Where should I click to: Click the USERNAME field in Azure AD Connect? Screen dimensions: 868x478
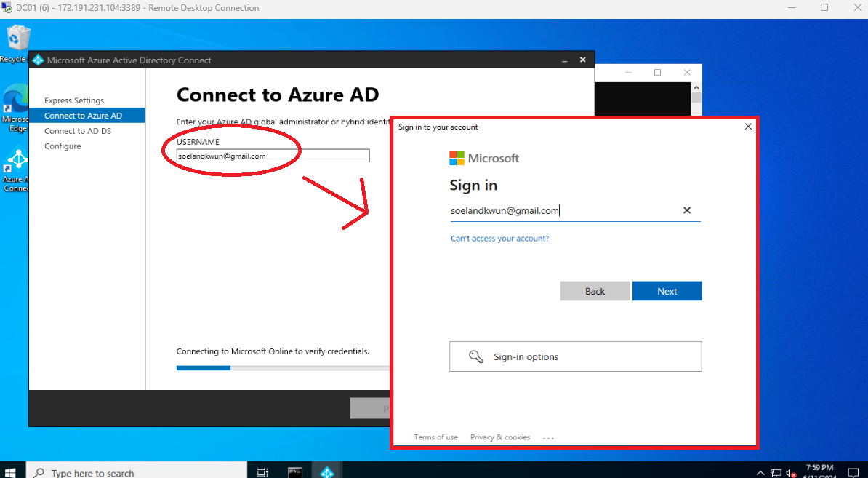[x=273, y=156]
